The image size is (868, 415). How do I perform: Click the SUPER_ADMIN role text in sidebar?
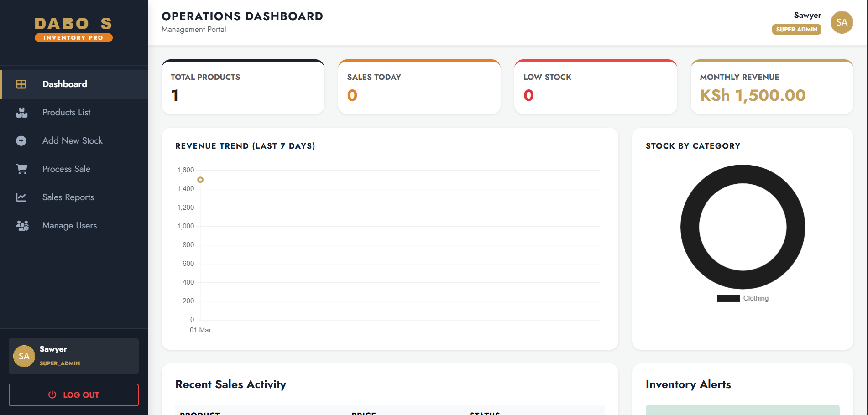(x=60, y=363)
